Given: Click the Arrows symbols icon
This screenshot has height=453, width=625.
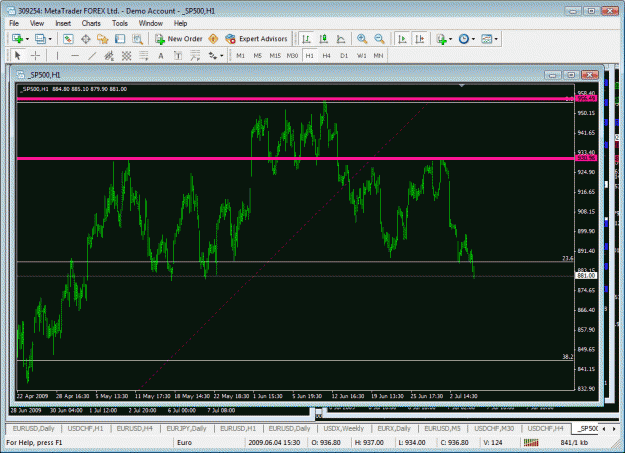Looking at the screenshot, I should click(x=212, y=56).
